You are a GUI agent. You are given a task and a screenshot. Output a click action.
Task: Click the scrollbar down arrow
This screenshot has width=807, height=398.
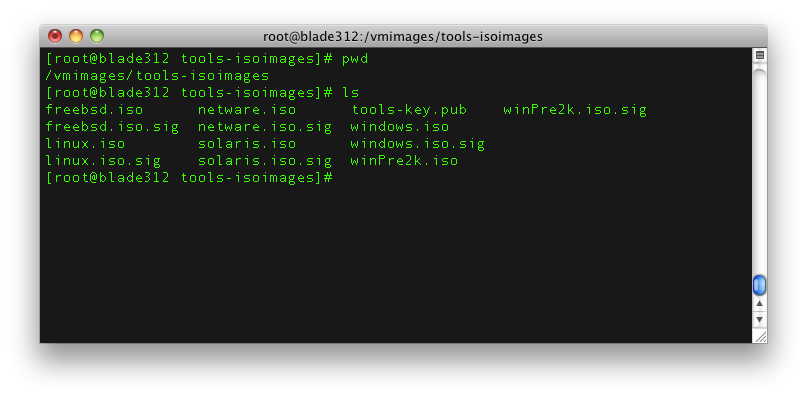point(760,319)
